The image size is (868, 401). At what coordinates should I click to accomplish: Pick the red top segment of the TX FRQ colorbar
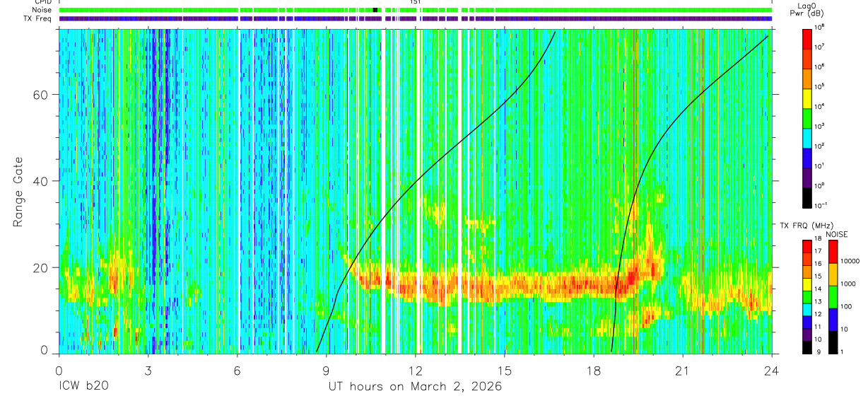[x=807, y=247]
